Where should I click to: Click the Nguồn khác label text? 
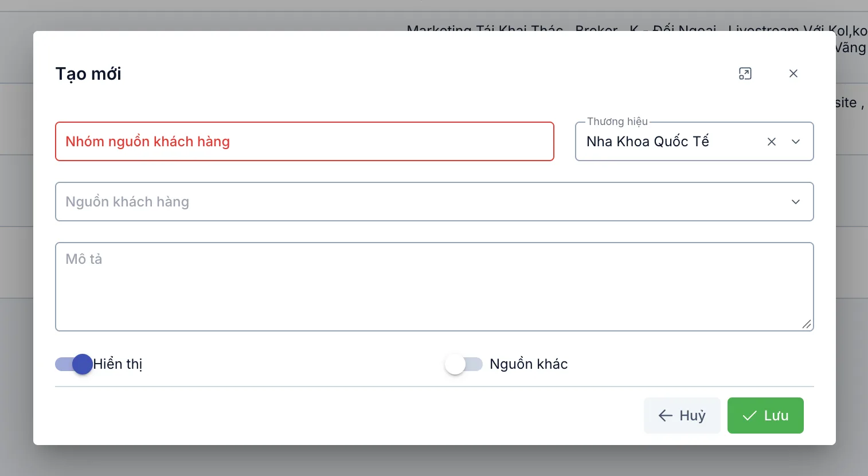[529, 364]
